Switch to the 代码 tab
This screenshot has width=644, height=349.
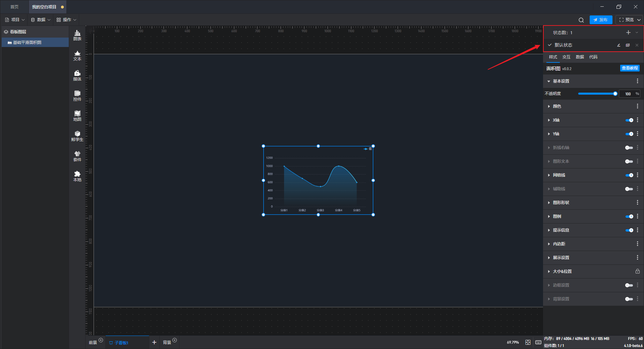click(x=593, y=57)
